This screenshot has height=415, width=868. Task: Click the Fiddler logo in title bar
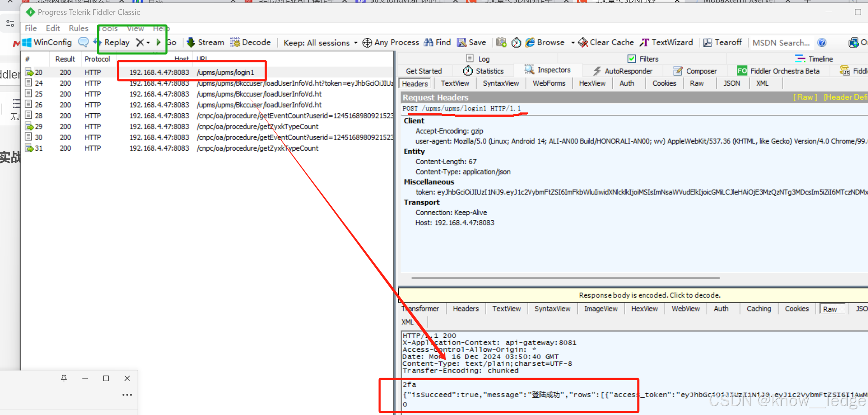tap(30, 12)
